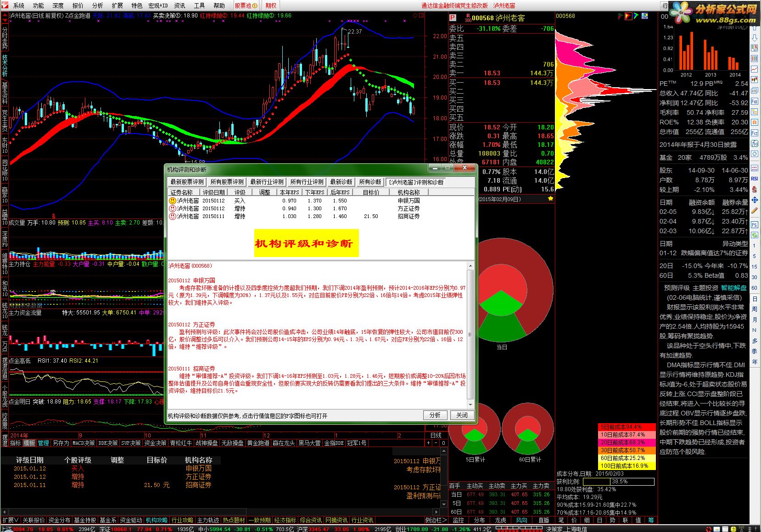Click the wave indicator chart icon above RSI

[755, 168]
